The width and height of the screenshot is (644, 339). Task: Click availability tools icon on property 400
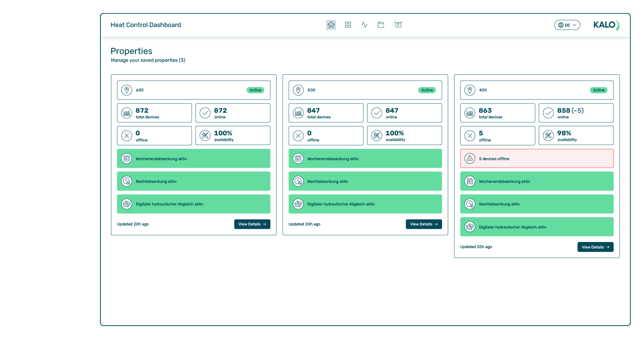(x=548, y=136)
